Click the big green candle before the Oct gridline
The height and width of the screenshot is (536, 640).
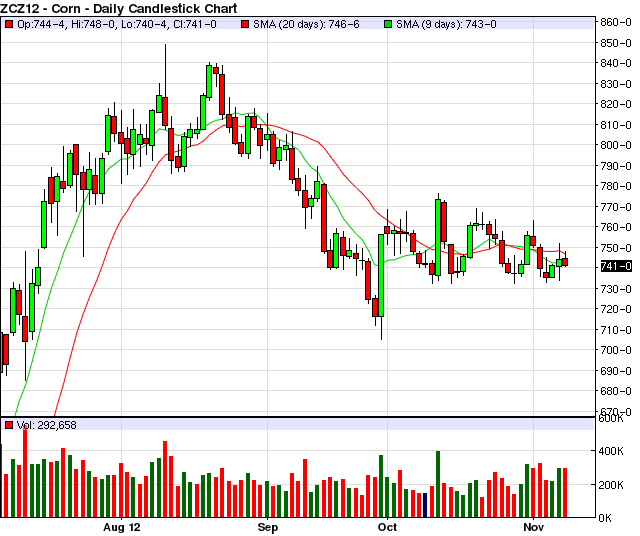coord(381,275)
